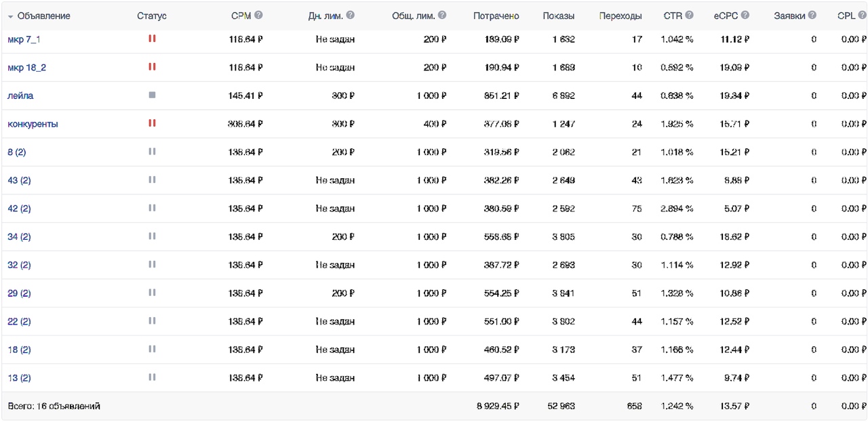Sort the table by Потрачено column
This screenshot has width=868, height=422.
(496, 16)
